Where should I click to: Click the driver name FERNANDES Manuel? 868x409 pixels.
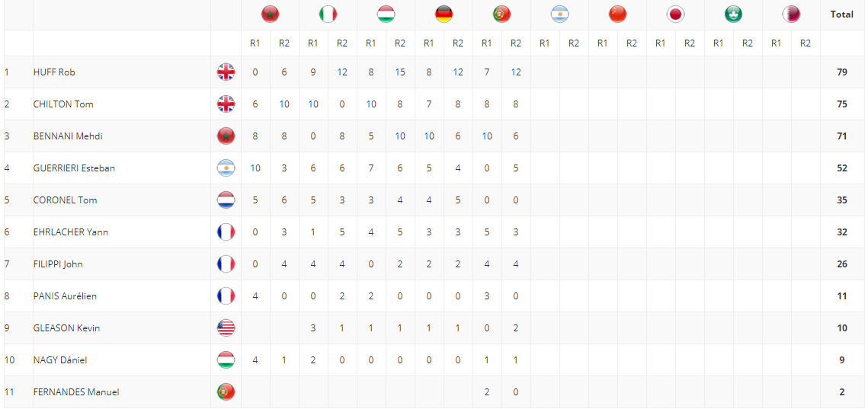pos(76,391)
